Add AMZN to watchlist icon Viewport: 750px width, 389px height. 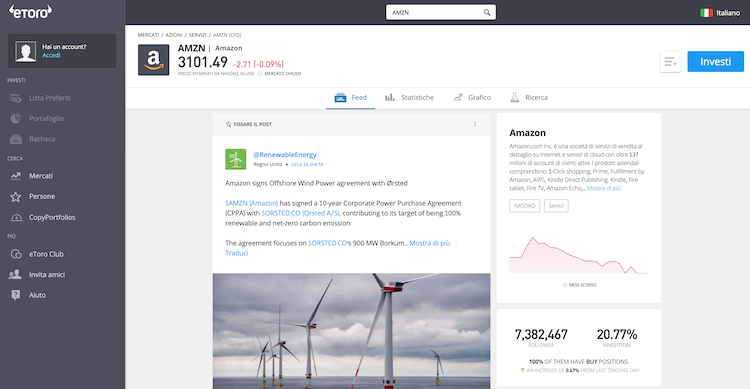670,62
